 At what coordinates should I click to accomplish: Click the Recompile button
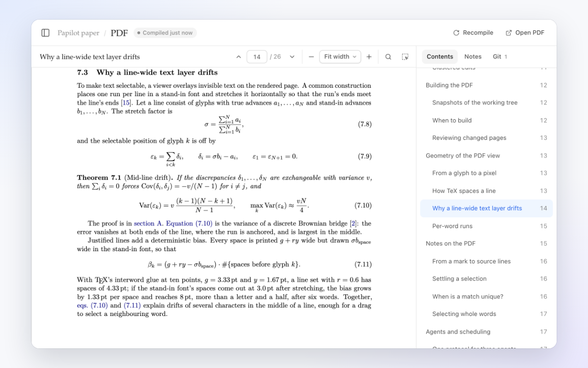tap(473, 33)
